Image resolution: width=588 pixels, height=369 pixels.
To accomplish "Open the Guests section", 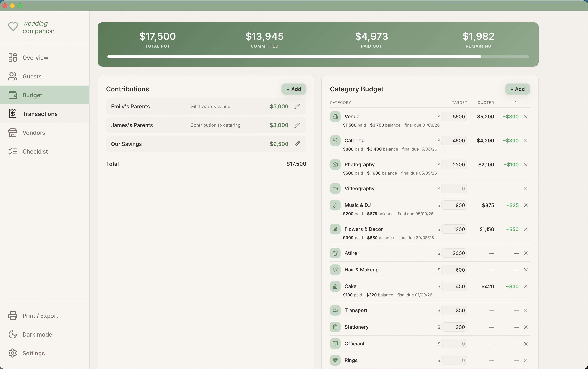I will click(32, 76).
